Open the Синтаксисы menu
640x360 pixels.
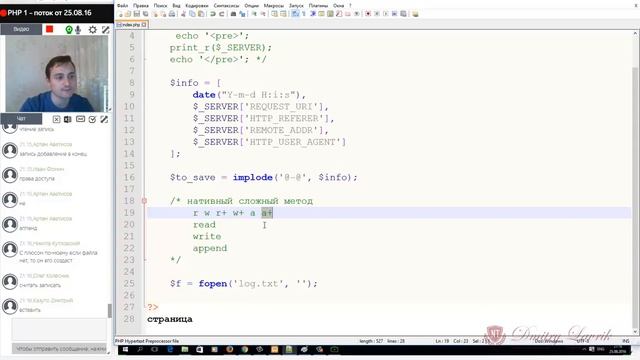(x=227, y=6)
